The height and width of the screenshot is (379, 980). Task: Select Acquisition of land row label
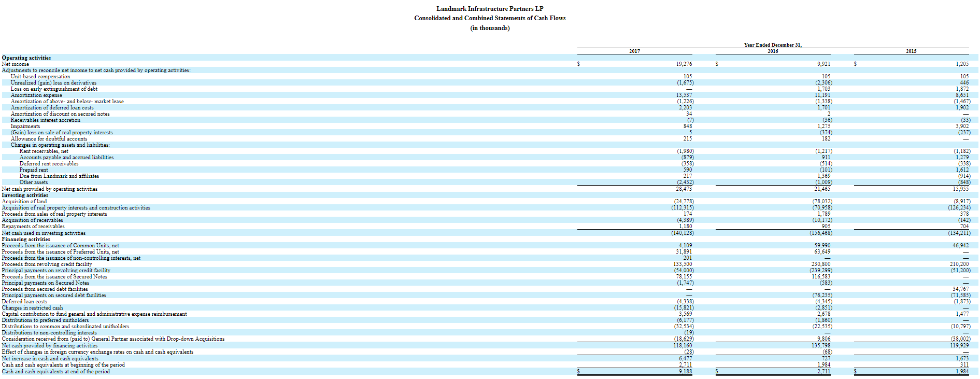pos(24,201)
